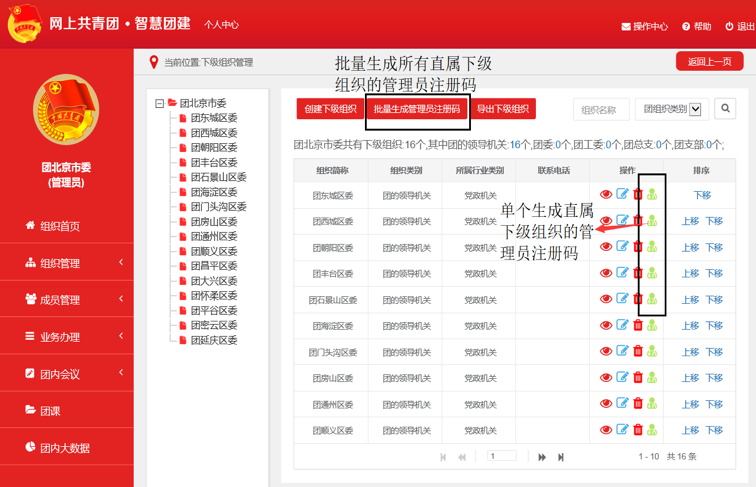This screenshot has height=487, width=756.
Task: Open 操作中心 in the header
Action: coord(645,27)
